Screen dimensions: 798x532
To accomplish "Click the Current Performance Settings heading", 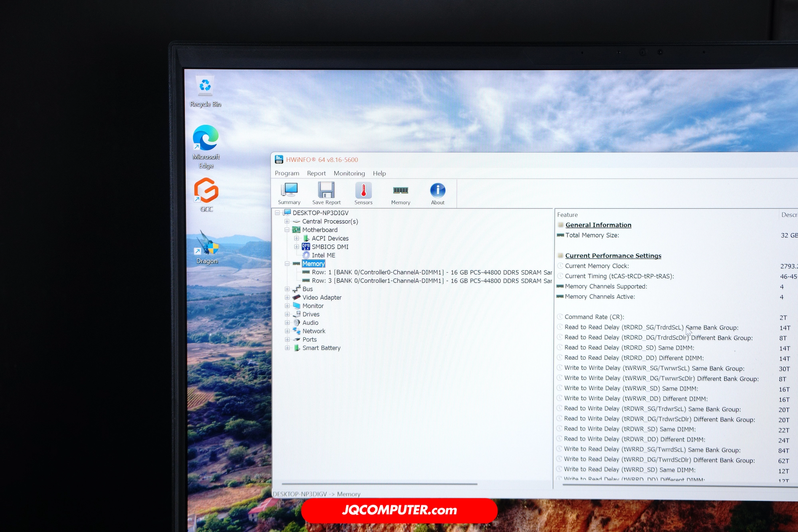I will click(613, 256).
